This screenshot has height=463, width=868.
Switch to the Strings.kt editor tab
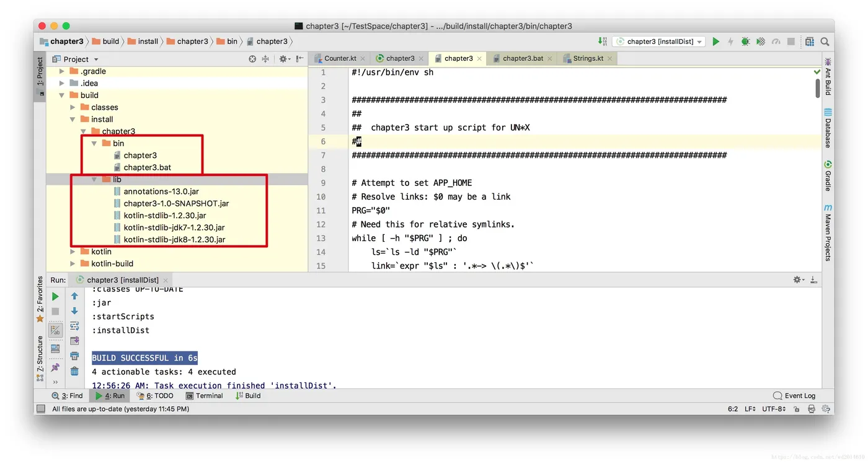[588, 58]
